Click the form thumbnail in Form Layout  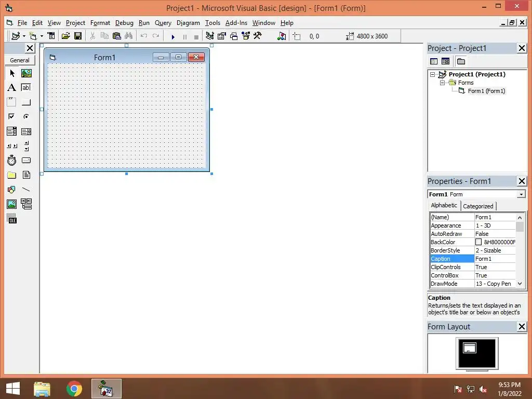click(x=470, y=348)
